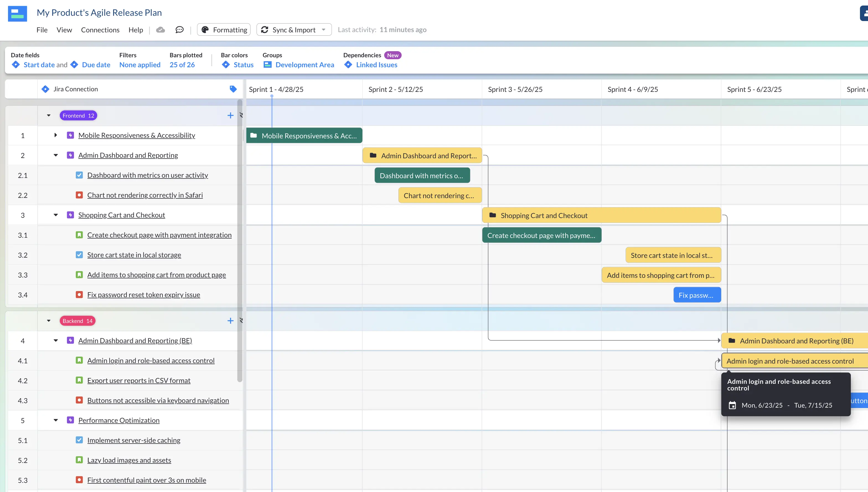868x492 pixels.
Task: Open the View menu
Action: [x=64, y=30]
